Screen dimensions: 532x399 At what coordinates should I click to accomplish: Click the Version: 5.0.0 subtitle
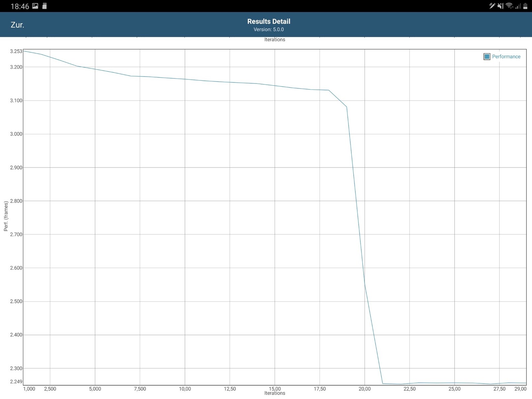tap(269, 30)
